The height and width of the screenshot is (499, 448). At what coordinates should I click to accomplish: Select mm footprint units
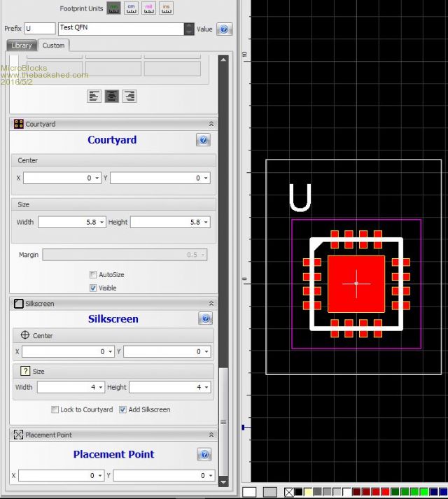(113, 8)
